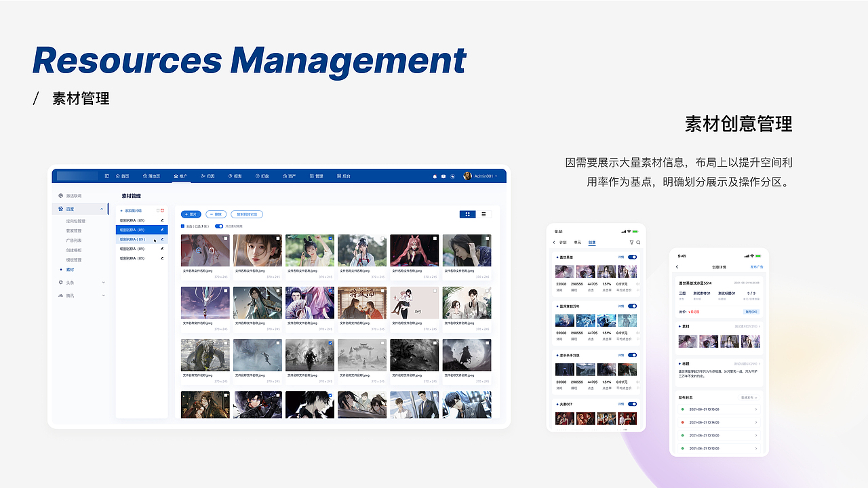Screen dimensions: 868x488
Task: Open the messages icon beside the bell
Action: (x=443, y=176)
